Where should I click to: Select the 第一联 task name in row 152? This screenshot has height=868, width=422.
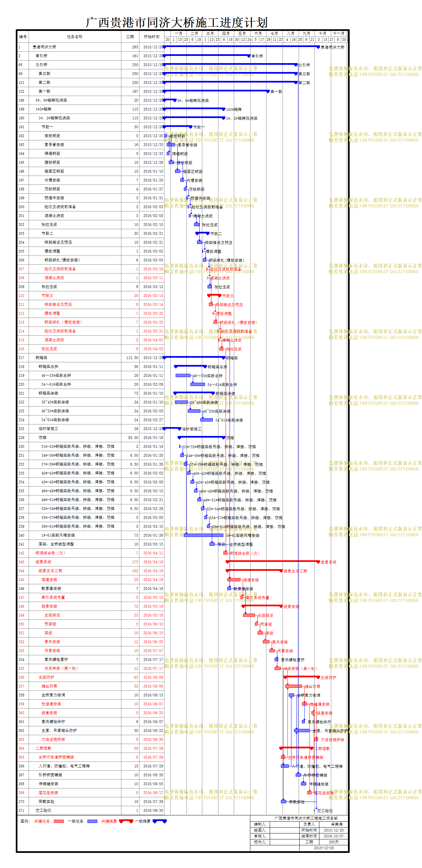click(x=44, y=91)
